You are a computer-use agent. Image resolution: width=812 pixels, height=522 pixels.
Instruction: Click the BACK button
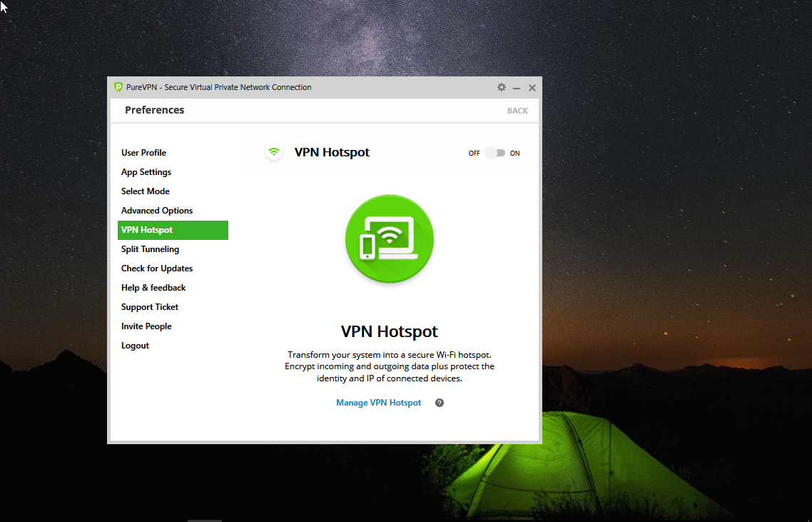click(x=517, y=111)
